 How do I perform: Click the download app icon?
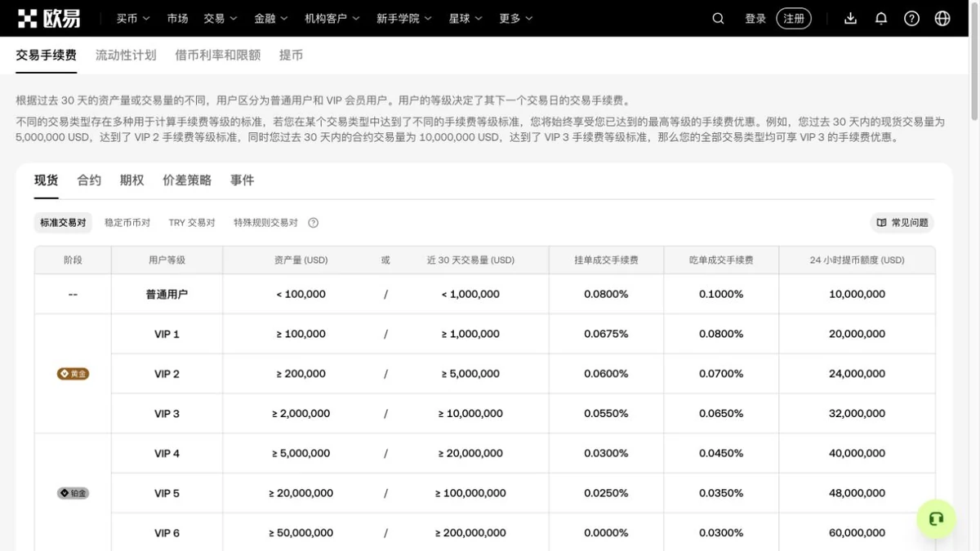point(850,18)
